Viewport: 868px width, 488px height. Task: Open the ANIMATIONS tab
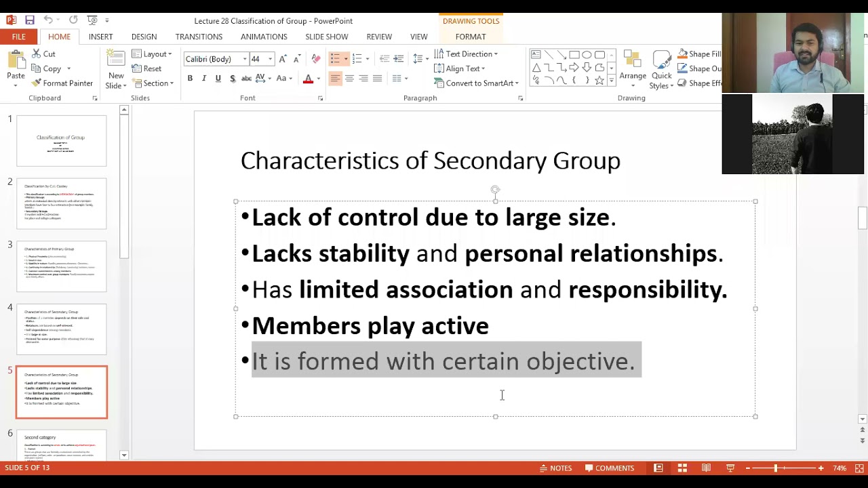264,37
